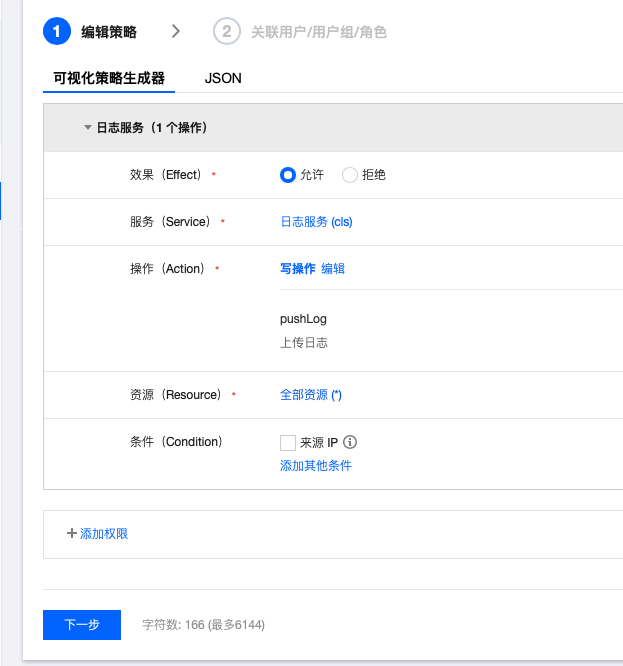
Task: Collapse the 日志服务 (1 个操作) section
Action: (87, 127)
